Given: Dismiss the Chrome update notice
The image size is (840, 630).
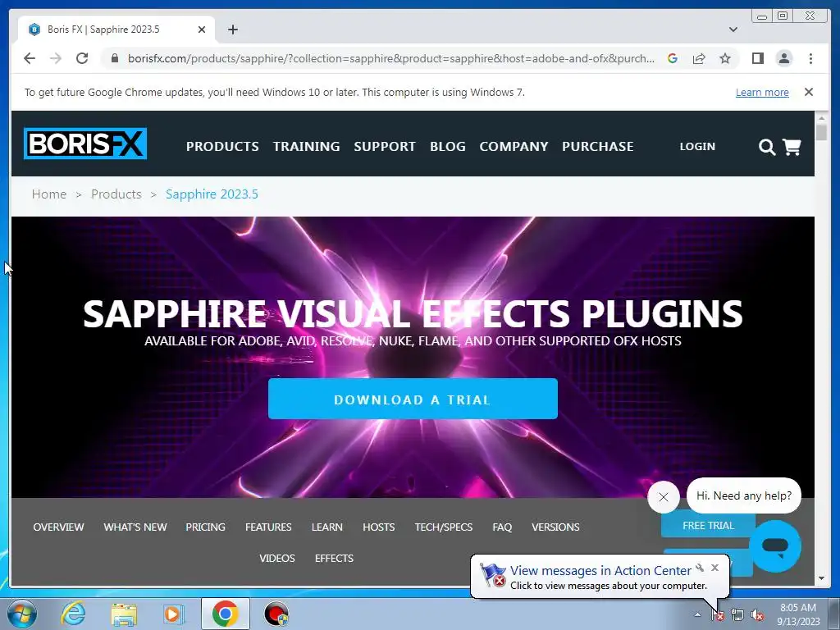Looking at the screenshot, I should pos(809,92).
